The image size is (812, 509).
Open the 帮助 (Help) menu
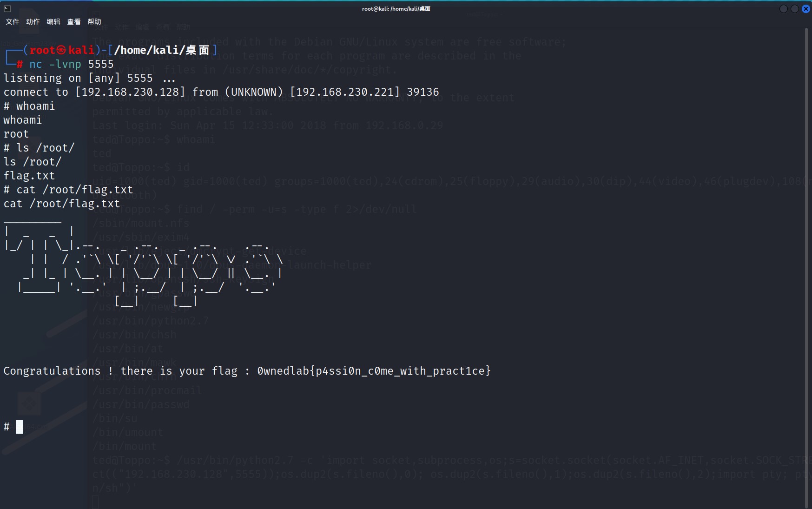(x=94, y=22)
